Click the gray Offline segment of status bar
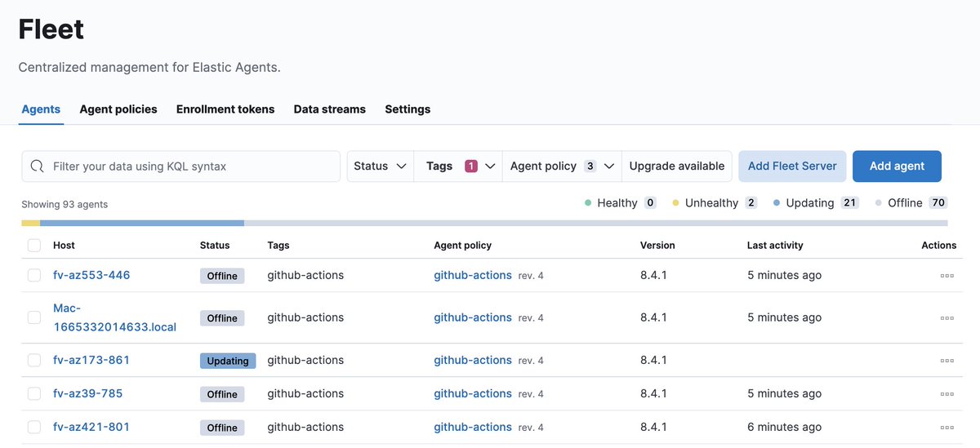The image size is (980, 448). pos(596,223)
